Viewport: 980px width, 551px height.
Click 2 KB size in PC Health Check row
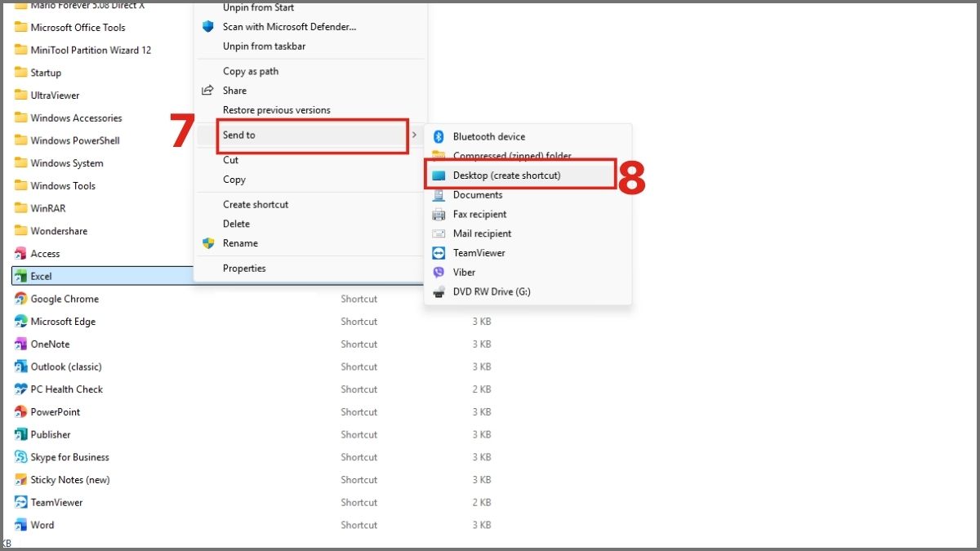click(482, 389)
